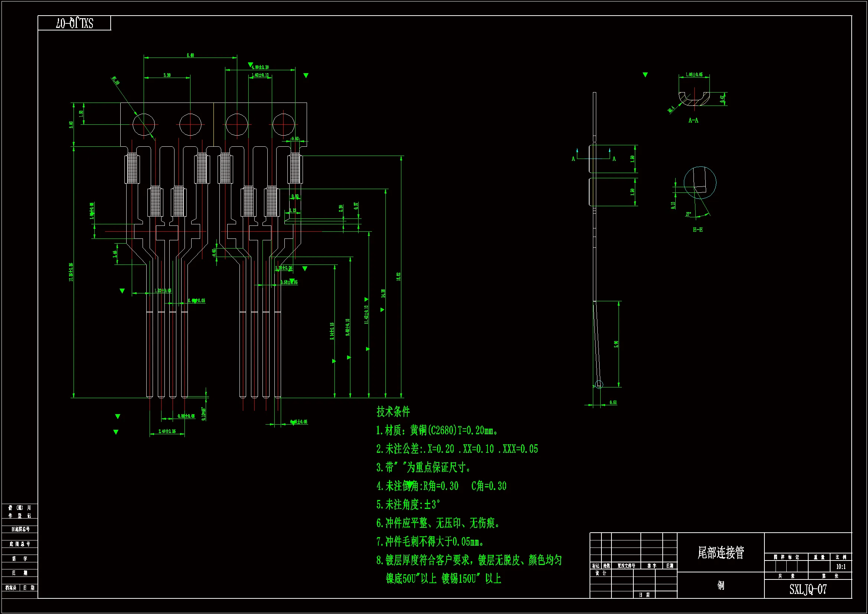Click the mirrored SXLJQ-07 label at top-left

(75, 23)
